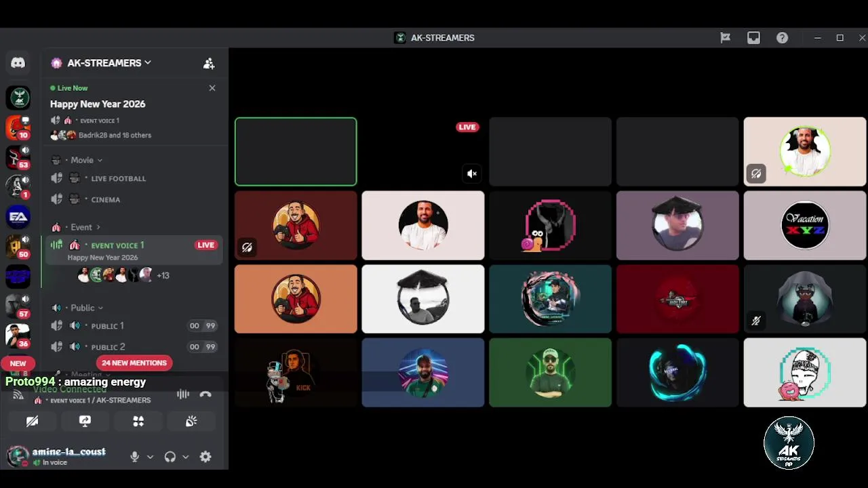
Task: Toggle noise suppression waveform icon
Action: coord(183,394)
